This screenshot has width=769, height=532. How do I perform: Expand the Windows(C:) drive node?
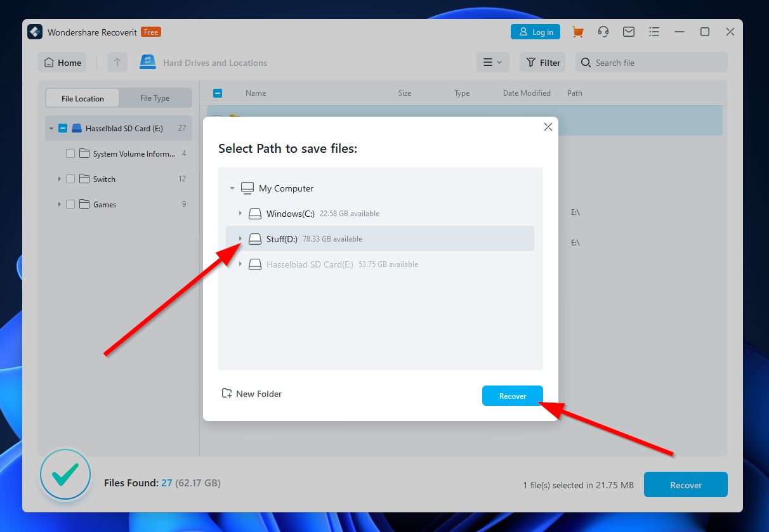[x=240, y=214]
